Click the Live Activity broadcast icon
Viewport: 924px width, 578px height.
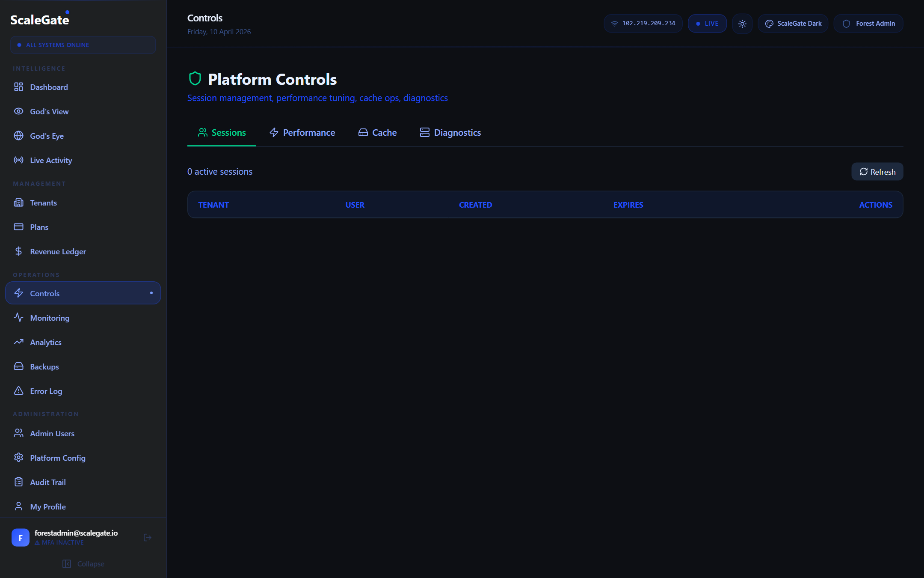coord(18,160)
